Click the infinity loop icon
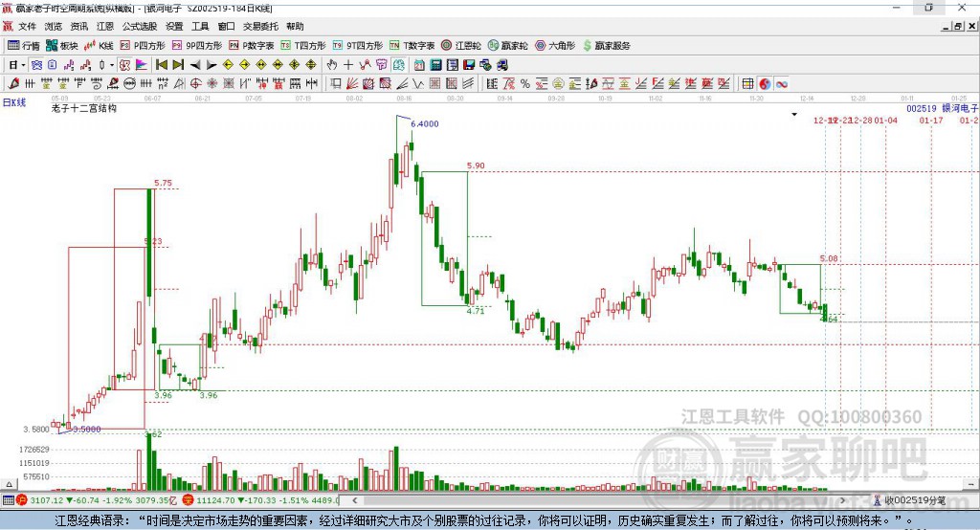 pyautogui.click(x=781, y=84)
